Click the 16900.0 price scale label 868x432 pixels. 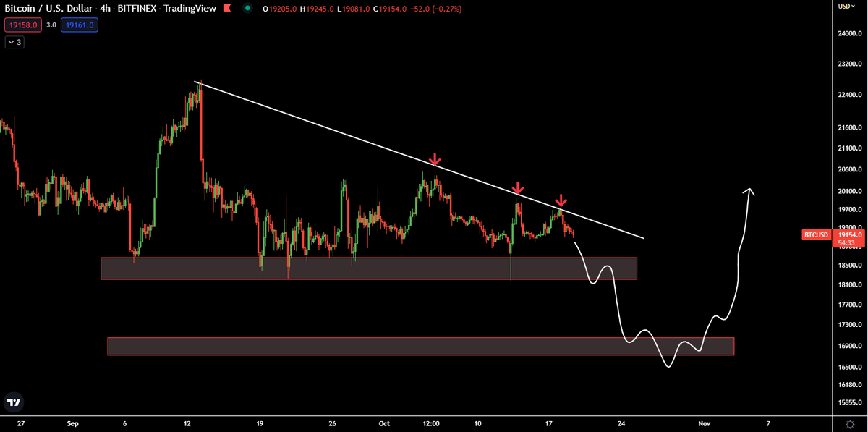click(x=851, y=347)
